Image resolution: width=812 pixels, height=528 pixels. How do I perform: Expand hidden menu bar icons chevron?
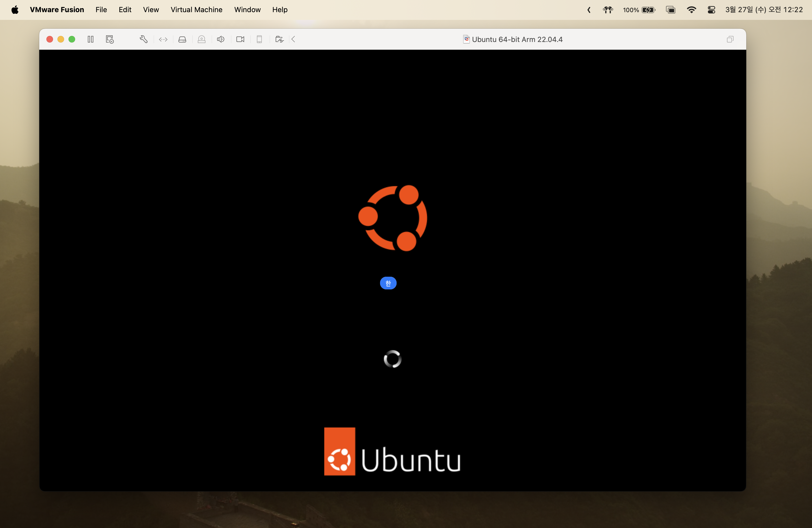[589, 10]
